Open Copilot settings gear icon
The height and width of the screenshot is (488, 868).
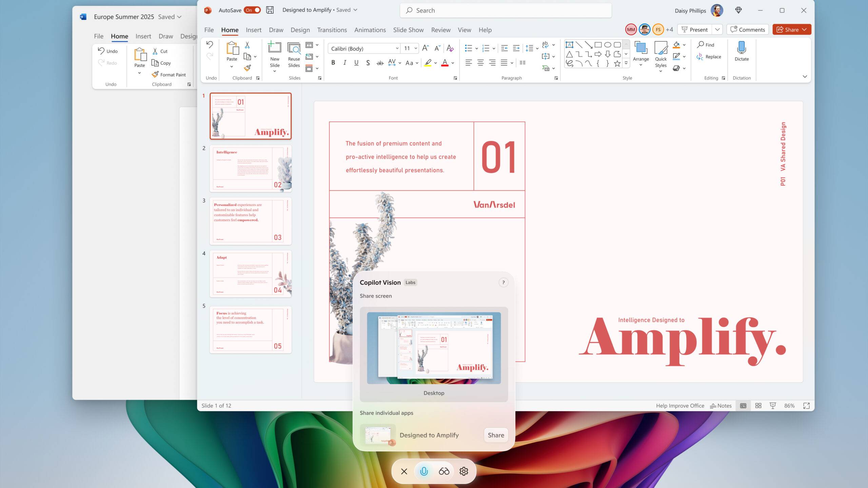[463, 471]
